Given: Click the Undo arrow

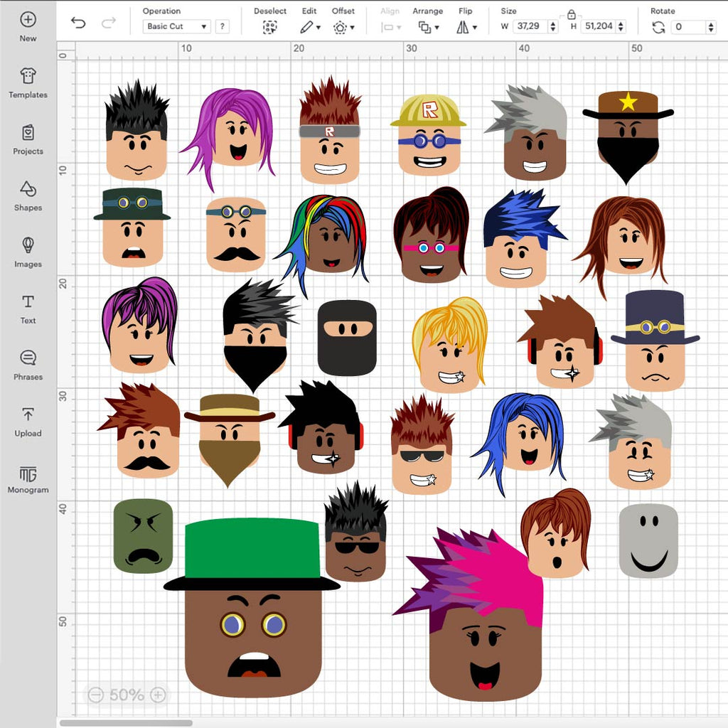Looking at the screenshot, I should point(78,23).
